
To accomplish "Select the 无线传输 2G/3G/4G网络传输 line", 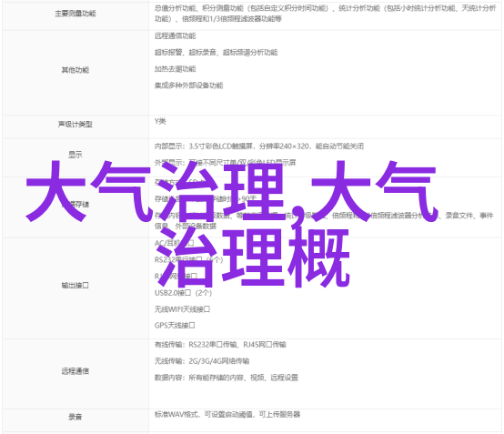I will pyautogui.click(x=202, y=361).
